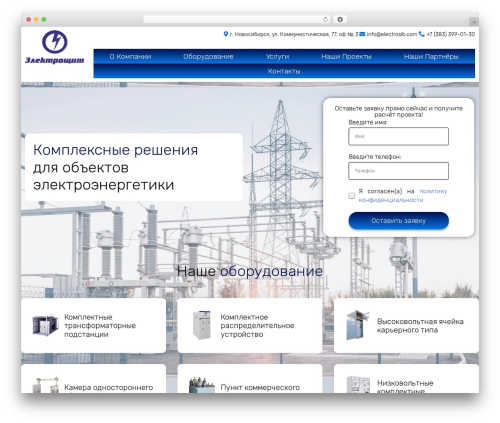Click high-voltage quarry cell image

tap(357, 325)
